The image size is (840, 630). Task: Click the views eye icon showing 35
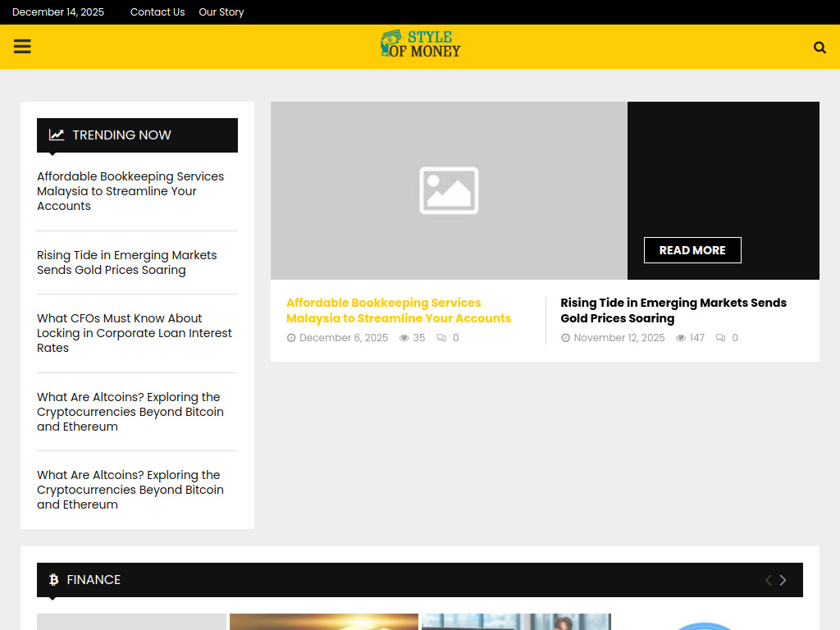pyautogui.click(x=404, y=338)
